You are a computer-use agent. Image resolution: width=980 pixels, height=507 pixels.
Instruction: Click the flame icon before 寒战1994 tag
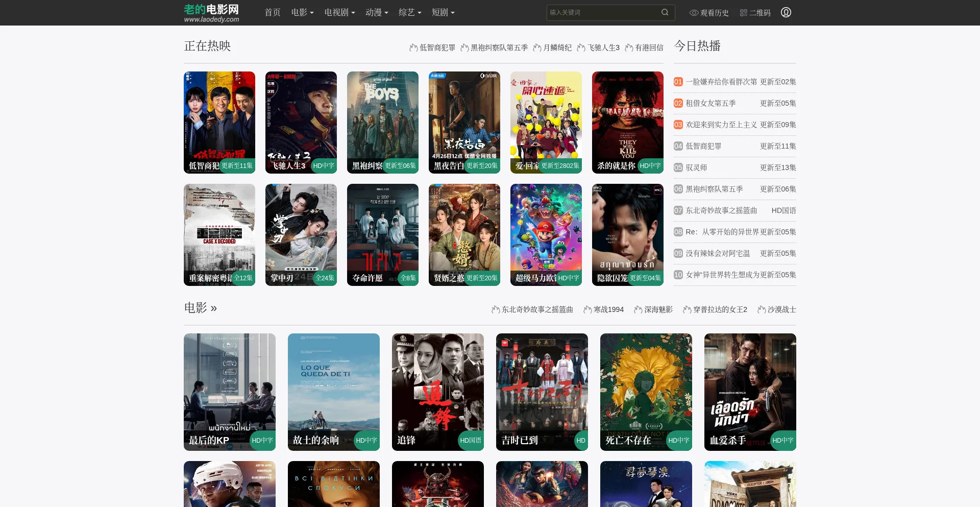587,309
